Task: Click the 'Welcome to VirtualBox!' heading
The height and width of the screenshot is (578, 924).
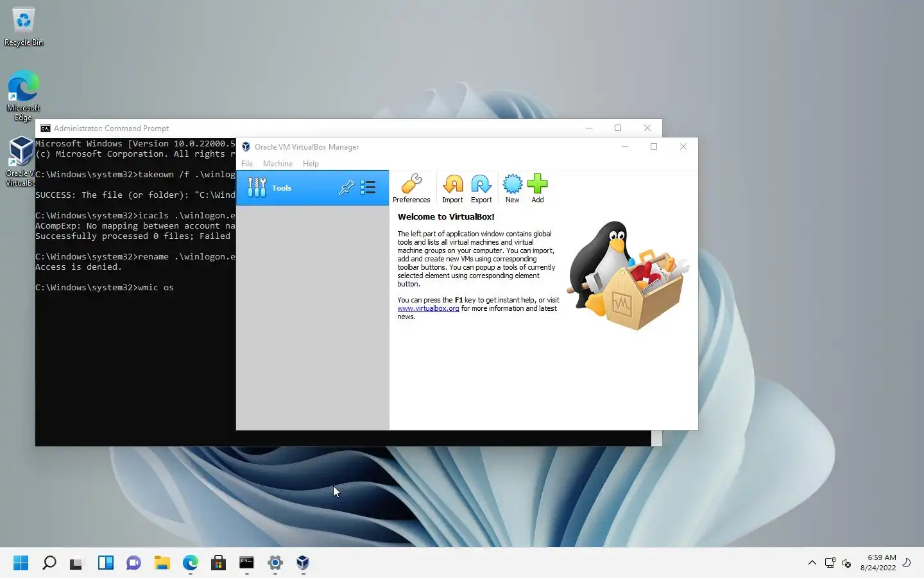Action: (x=446, y=217)
